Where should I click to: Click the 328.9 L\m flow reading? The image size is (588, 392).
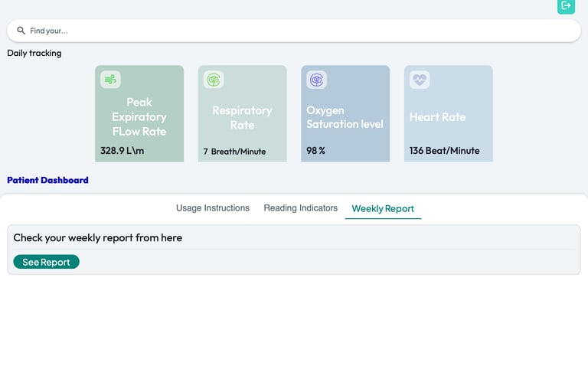click(122, 151)
